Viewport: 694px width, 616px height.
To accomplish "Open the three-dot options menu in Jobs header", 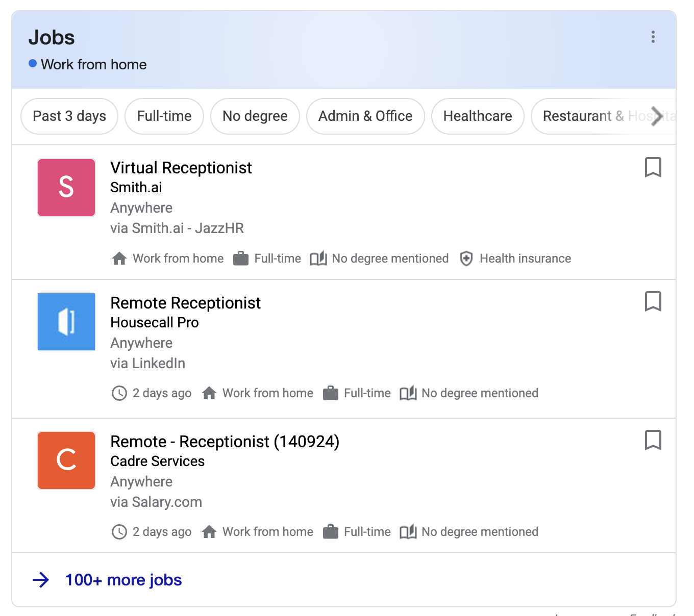I will coord(653,37).
